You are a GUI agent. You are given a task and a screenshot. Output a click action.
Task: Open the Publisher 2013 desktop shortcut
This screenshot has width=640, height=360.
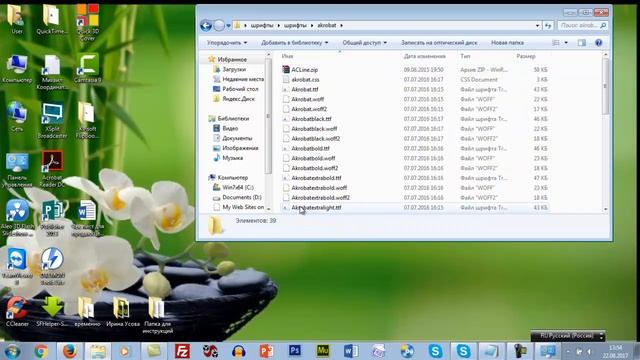[52, 218]
